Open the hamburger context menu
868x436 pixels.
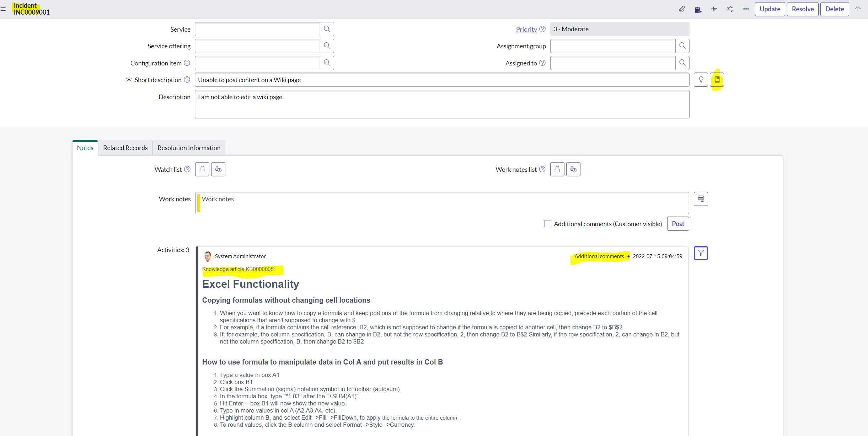(x=3, y=9)
